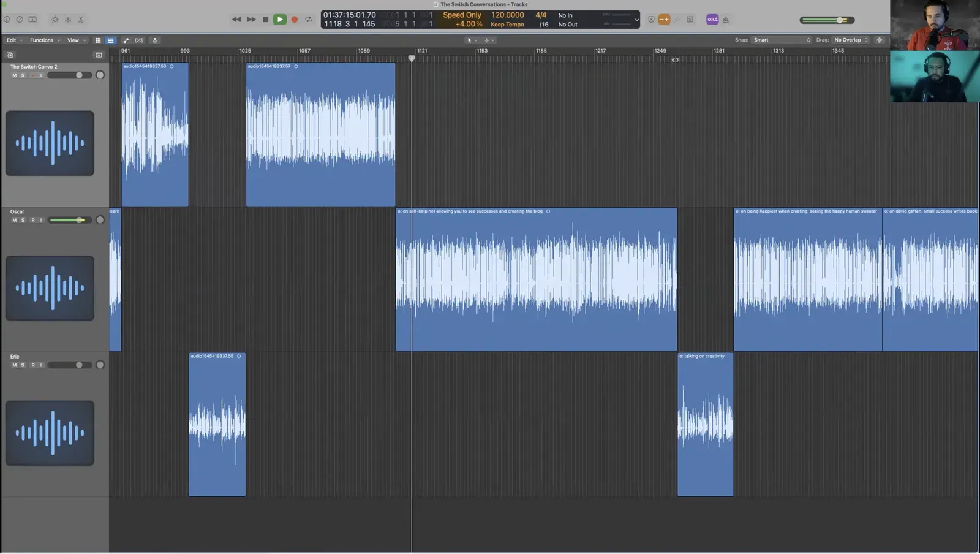Image resolution: width=980 pixels, height=554 pixels.
Task: Open the Drag No Overlap dropdown
Action: click(x=851, y=40)
